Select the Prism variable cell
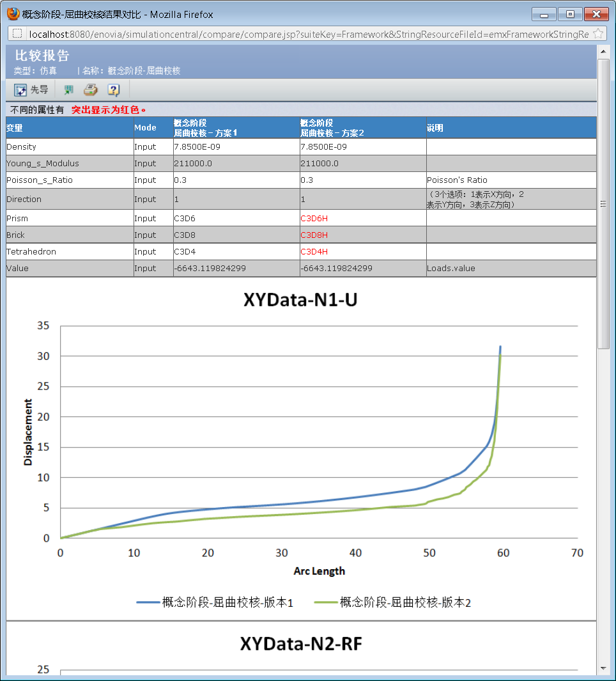Screen dimensions: 616x681 (x=70, y=218)
